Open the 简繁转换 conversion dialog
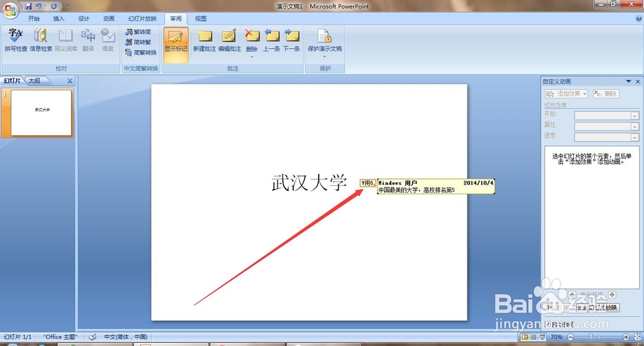 point(141,53)
